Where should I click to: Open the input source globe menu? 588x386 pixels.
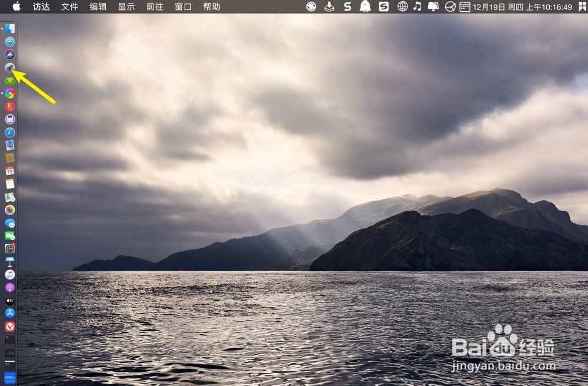point(402,8)
